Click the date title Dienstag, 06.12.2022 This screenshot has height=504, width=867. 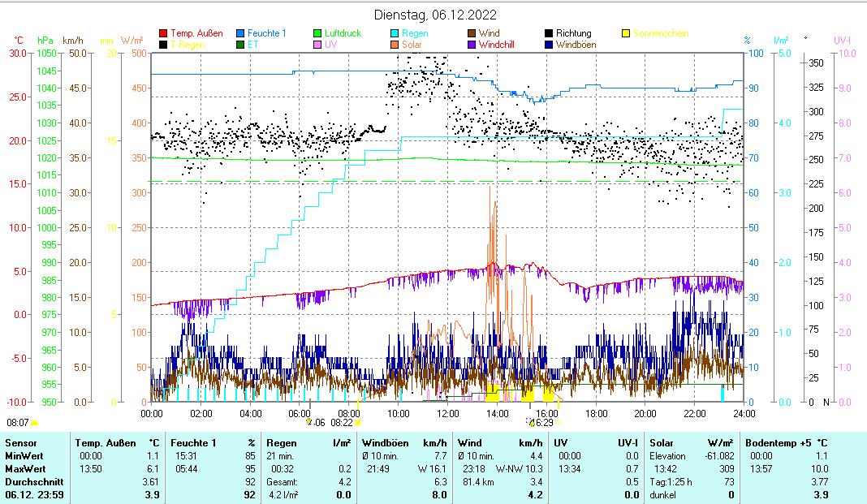click(436, 15)
